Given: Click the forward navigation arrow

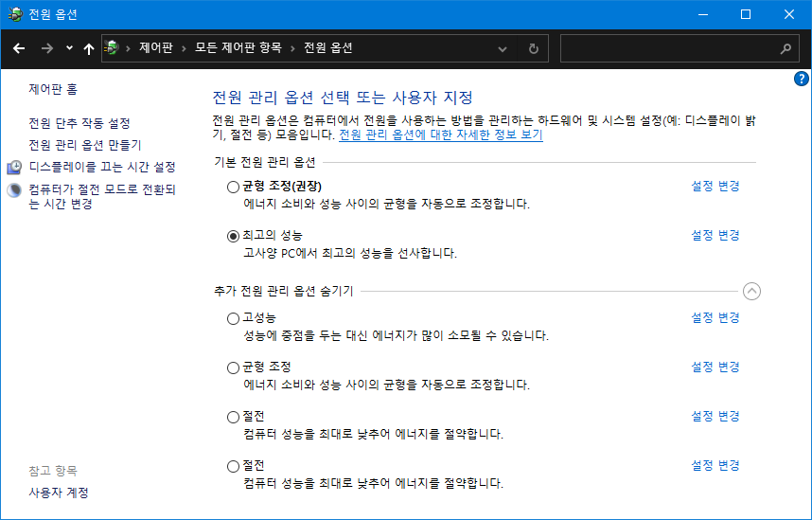Looking at the screenshot, I should [46, 48].
